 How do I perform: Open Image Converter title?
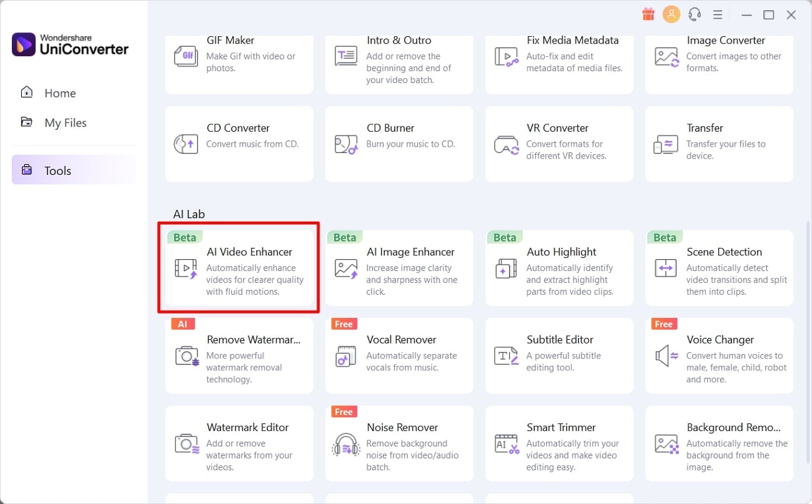pyautogui.click(x=726, y=40)
